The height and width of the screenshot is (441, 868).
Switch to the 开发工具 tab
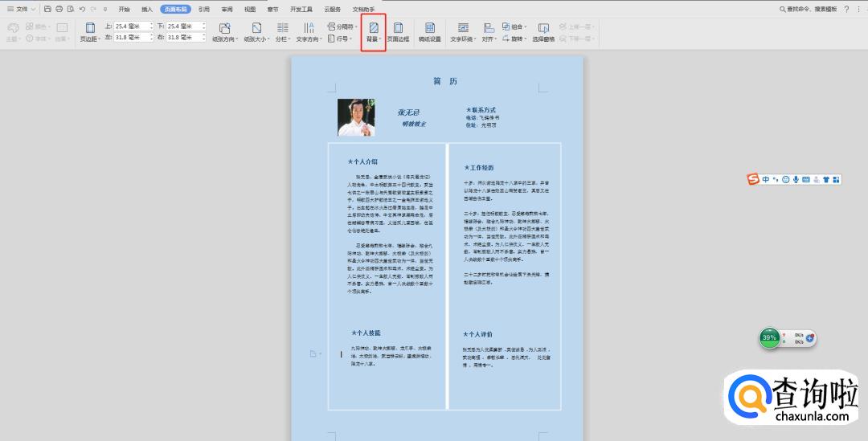coord(301,10)
